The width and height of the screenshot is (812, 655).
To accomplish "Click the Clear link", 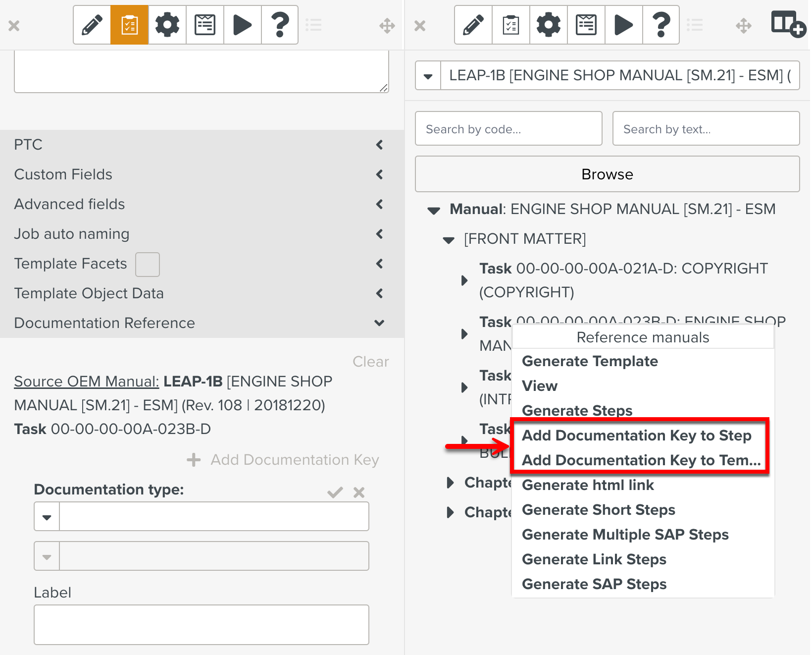I will click(371, 362).
